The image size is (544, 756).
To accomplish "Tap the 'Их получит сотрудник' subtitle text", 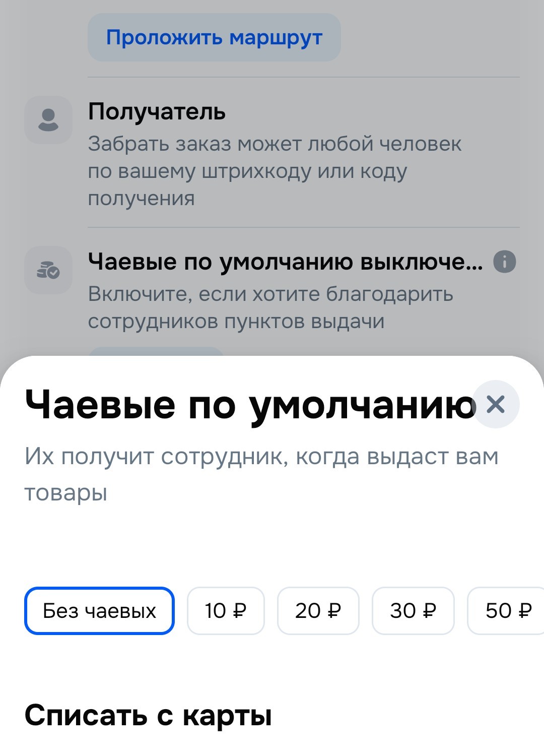I will click(261, 474).
